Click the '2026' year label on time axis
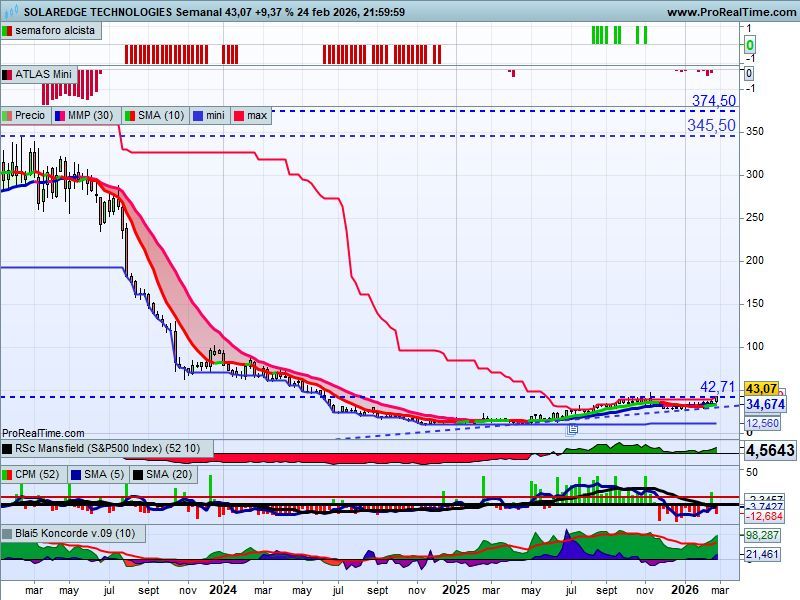Viewport: 800px width, 600px height. click(685, 590)
